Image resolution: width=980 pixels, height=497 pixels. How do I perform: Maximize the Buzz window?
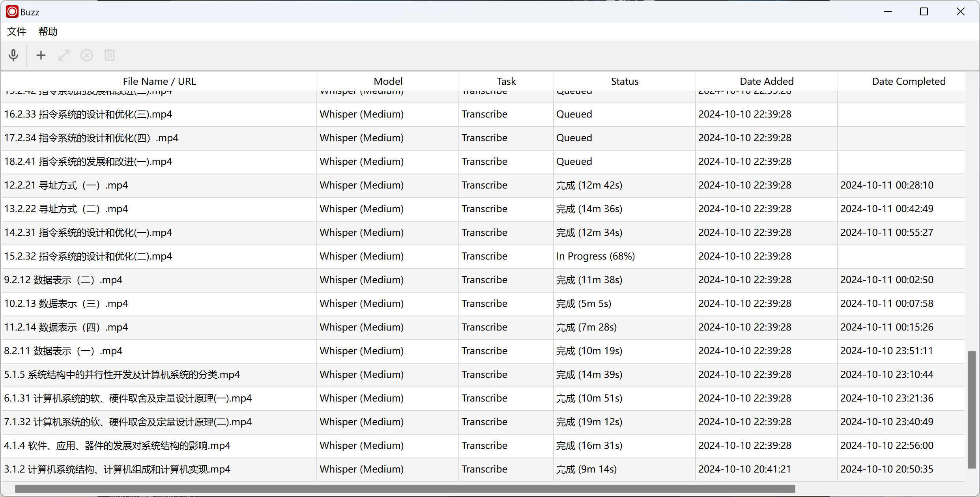point(924,12)
